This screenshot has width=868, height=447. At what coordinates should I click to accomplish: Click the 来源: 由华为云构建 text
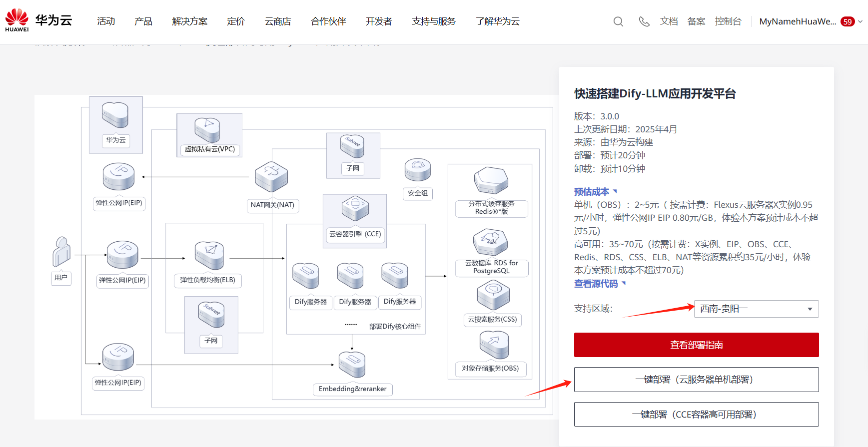coord(614,142)
